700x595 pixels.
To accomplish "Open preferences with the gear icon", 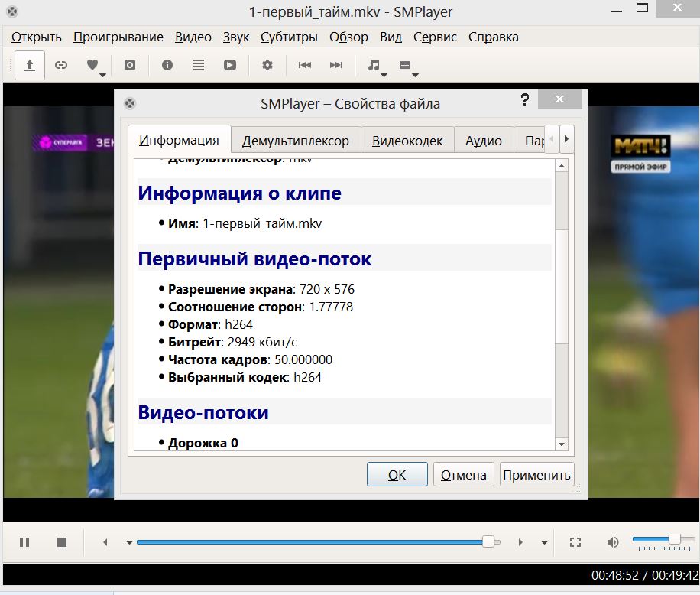I will [267, 66].
